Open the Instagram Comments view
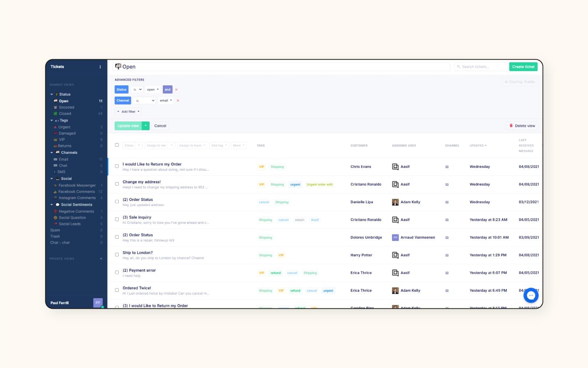 78,198
